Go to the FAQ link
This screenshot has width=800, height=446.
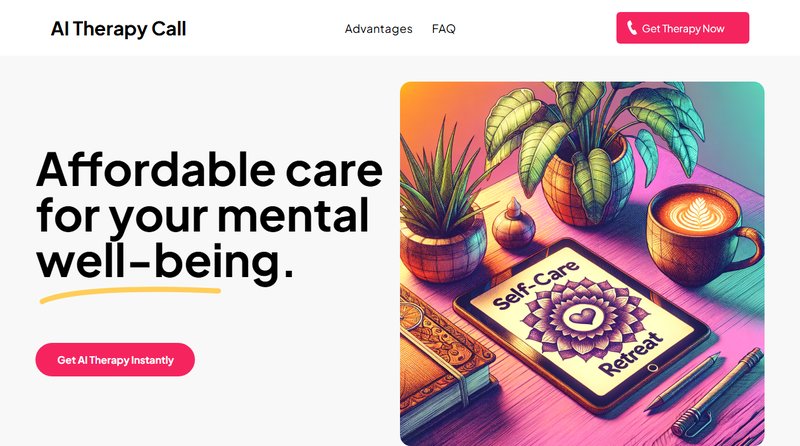point(443,29)
